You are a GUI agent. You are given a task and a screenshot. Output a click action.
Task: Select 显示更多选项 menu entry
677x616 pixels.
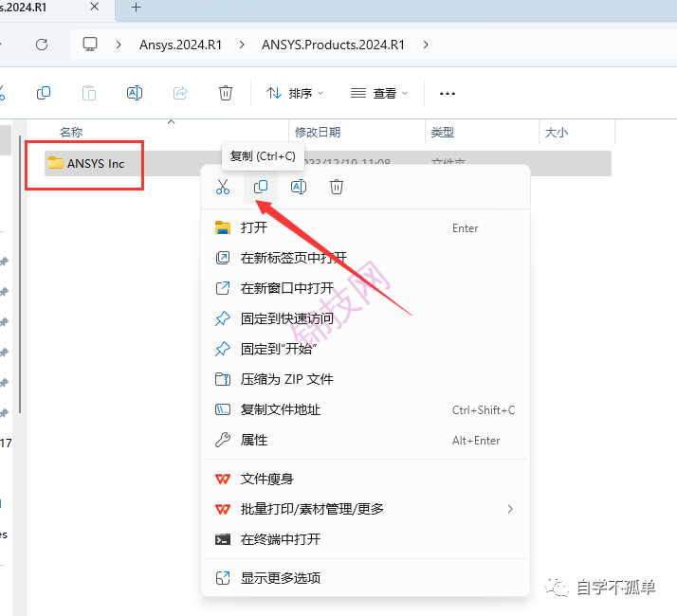point(365,578)
